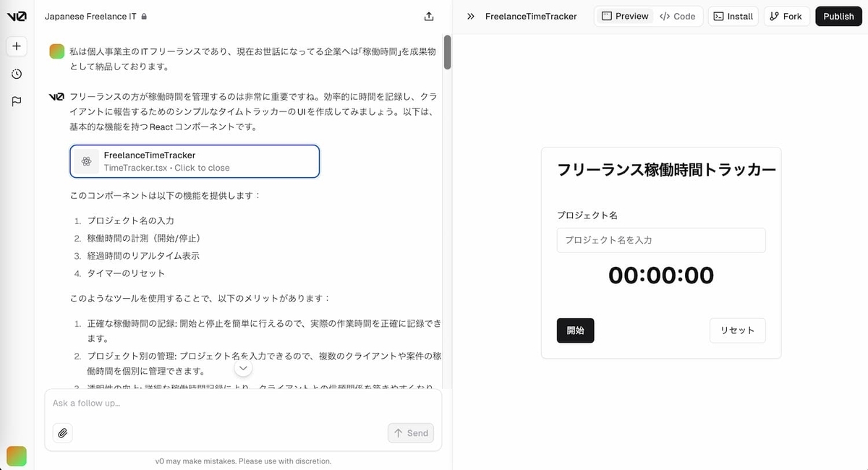Collapse the chat panel with the double-arrow icon

click(x=470, y=15)
